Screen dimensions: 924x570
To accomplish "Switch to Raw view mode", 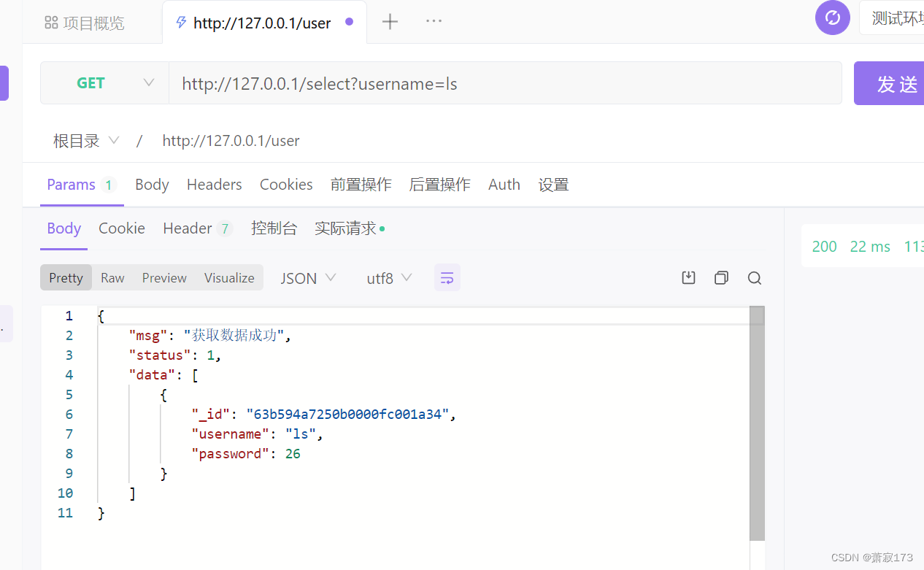I will point(112,277).
